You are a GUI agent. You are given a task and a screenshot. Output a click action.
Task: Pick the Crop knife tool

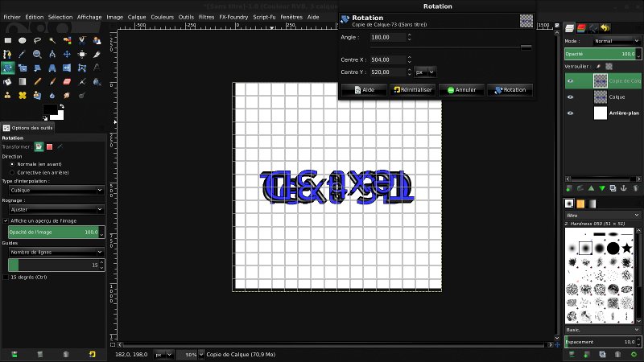(x=97, y=54)
